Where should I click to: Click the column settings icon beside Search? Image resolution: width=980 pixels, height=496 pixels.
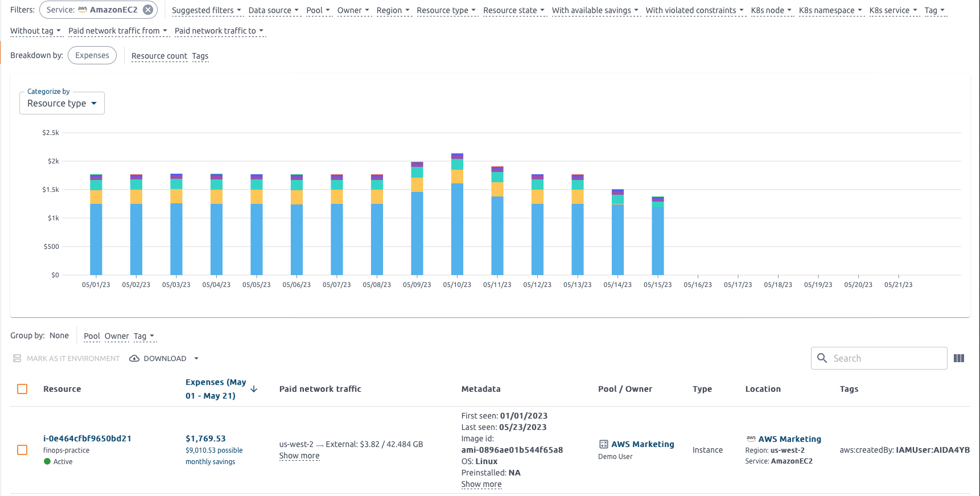pos(959,358)
